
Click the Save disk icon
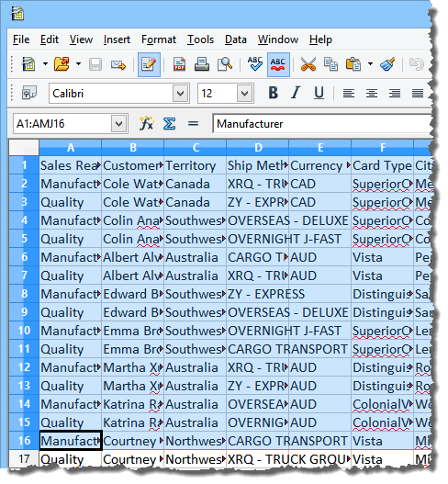coord(95,64)
